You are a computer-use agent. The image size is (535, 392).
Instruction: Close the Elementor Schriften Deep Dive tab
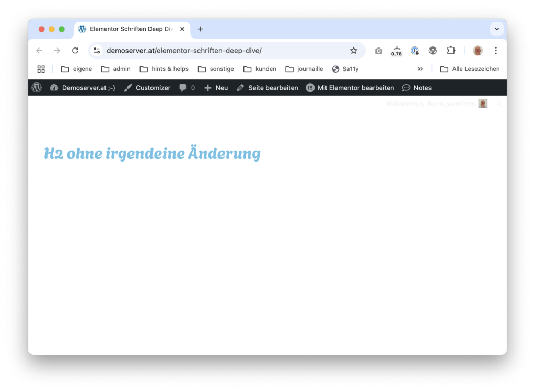(x=182, y=29)
